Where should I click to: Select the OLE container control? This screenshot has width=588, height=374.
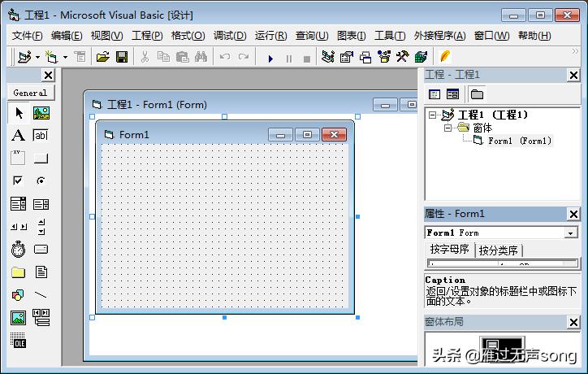pyautogui.click(x=18, y=341)
